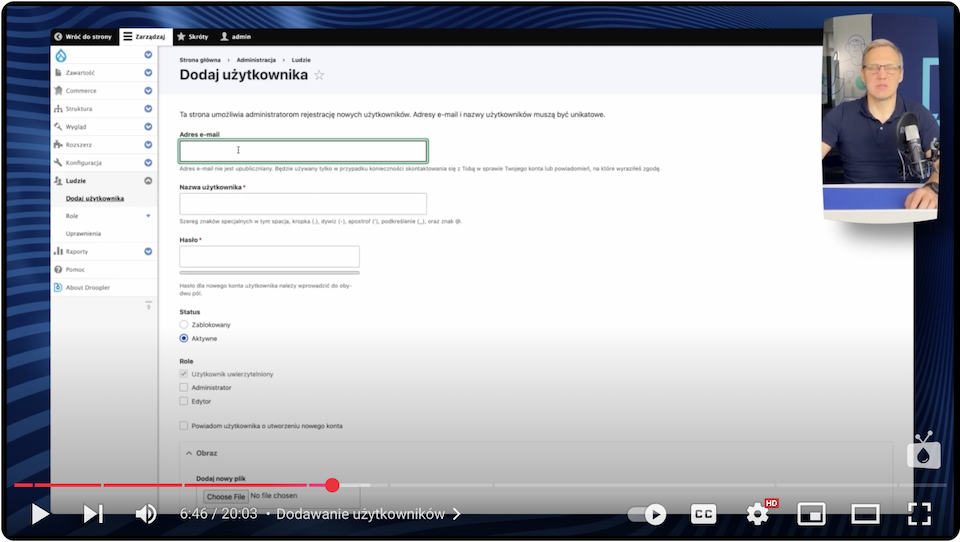Viewport: 960px width, 542px height.
Task: Expand the Raporty submenu arrow
Action: (148, 251)
